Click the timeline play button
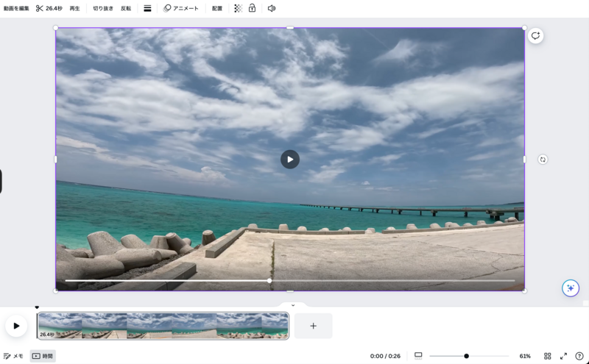589x364 pixels. point(16,326)
